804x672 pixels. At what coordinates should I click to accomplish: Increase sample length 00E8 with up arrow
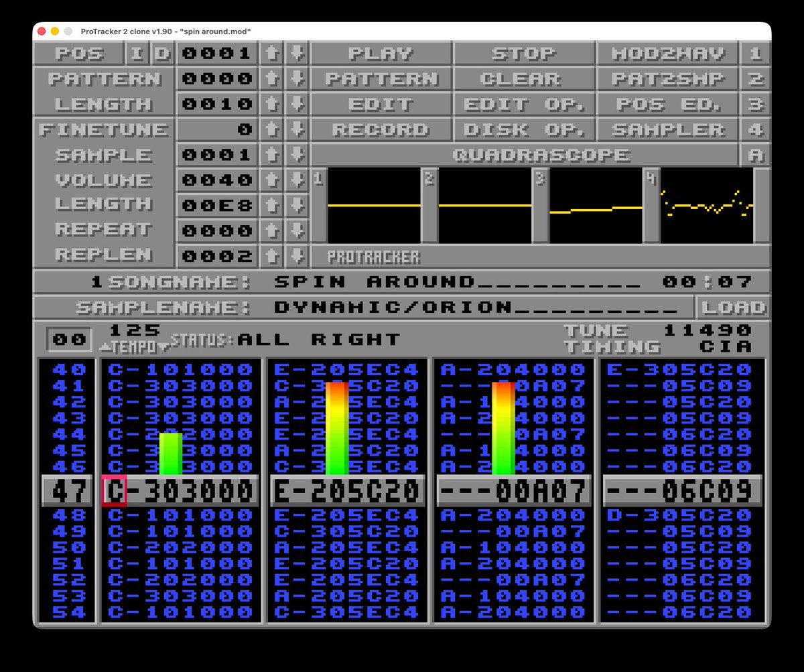pyautogui.click(x=271, y=205)
